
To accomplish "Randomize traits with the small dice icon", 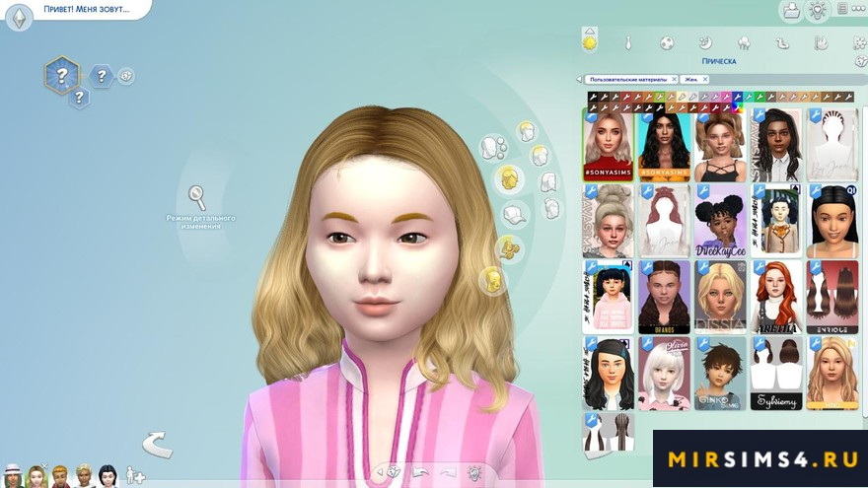I will point(127,76).
